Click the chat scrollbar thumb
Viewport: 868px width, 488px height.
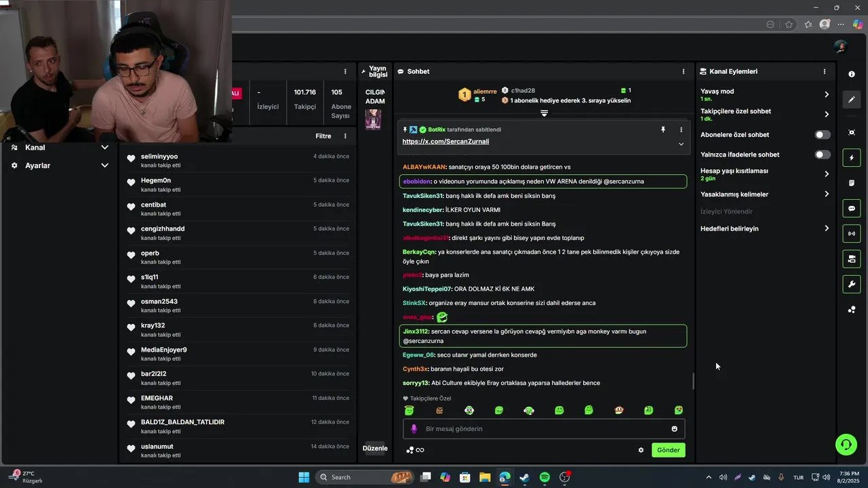pos(692,382)
